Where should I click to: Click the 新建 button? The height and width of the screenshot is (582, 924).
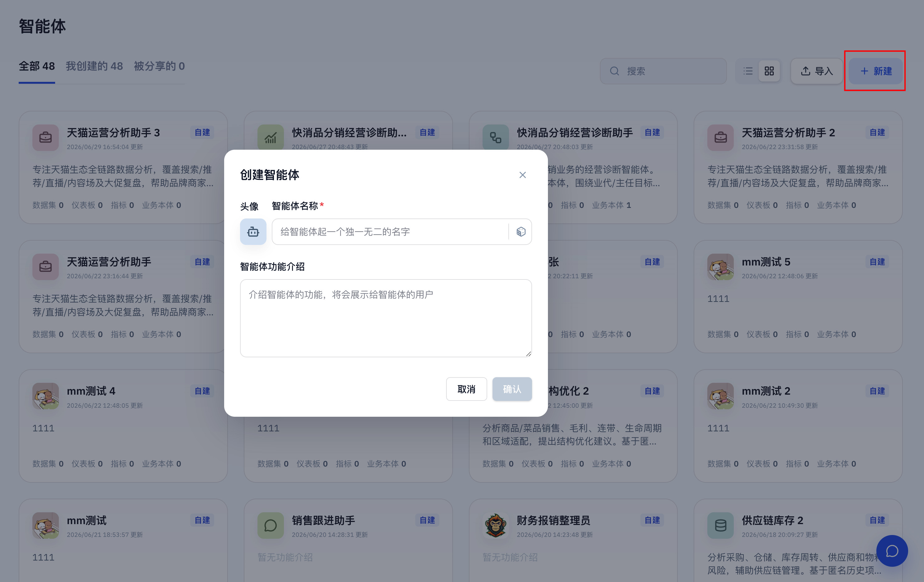click(875, 71)
